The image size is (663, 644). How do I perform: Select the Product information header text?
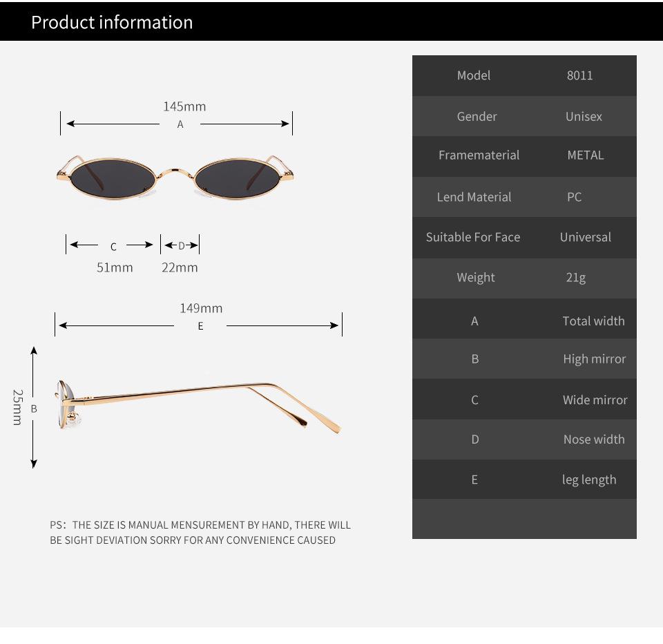[x=112, y=22]
